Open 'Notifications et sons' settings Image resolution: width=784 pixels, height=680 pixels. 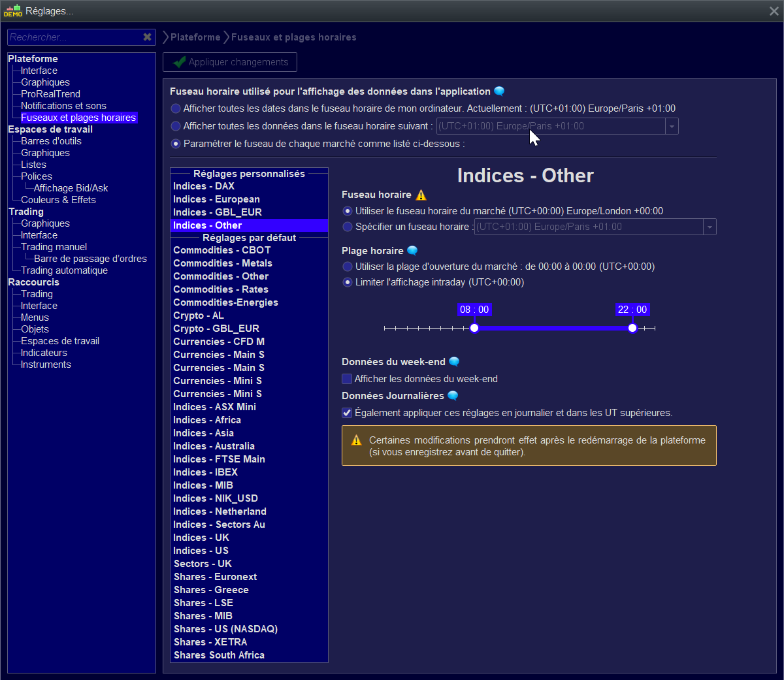click(x=63, y=106)
